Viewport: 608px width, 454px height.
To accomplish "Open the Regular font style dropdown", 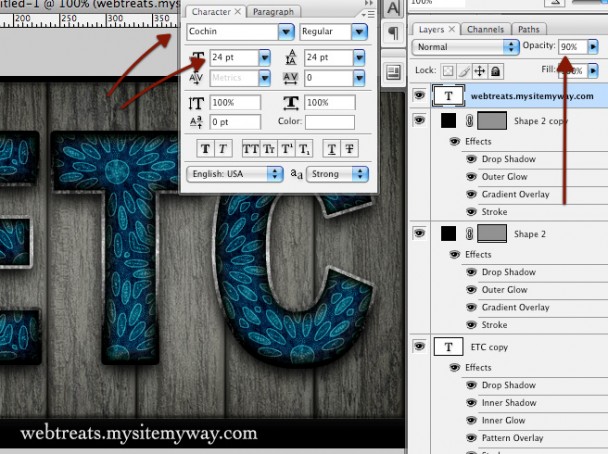I will (359, 32).
